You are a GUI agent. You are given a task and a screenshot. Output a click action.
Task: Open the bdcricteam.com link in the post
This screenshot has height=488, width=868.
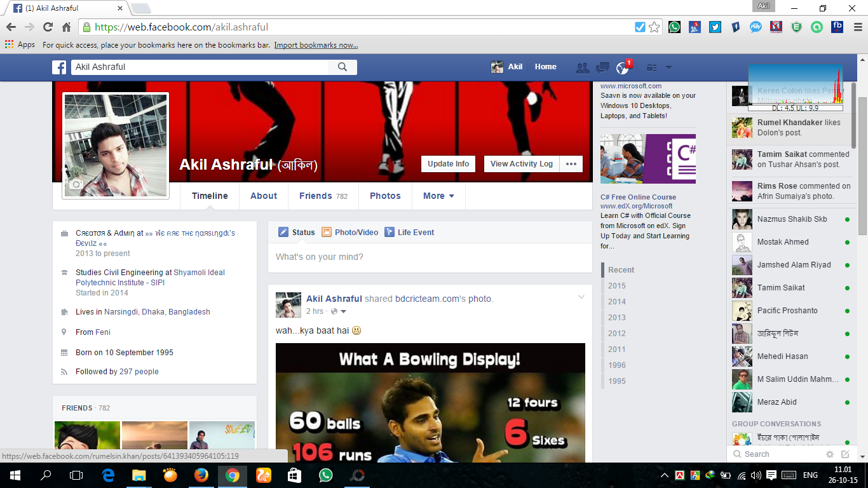[430, 299]
